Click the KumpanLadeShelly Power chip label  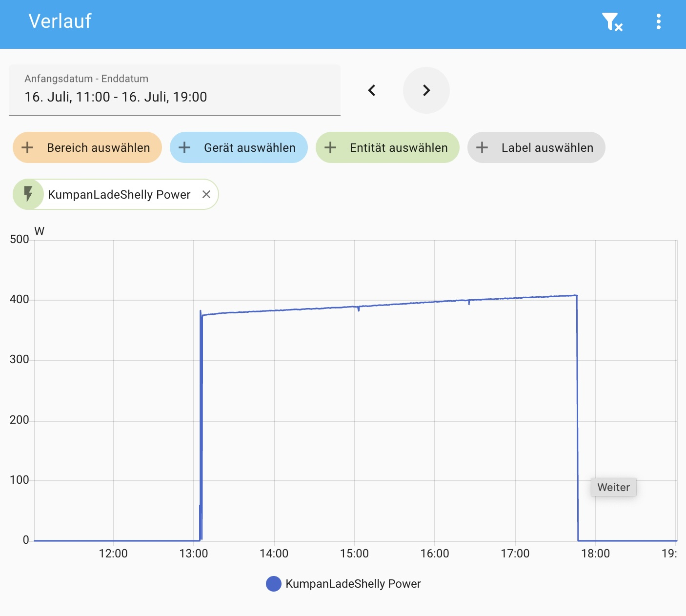119,194
